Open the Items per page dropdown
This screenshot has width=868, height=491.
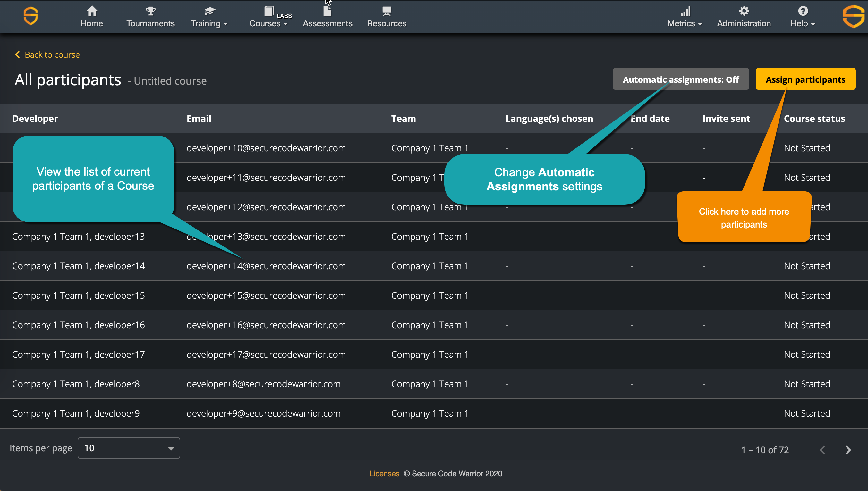click(x=129, y=448)
